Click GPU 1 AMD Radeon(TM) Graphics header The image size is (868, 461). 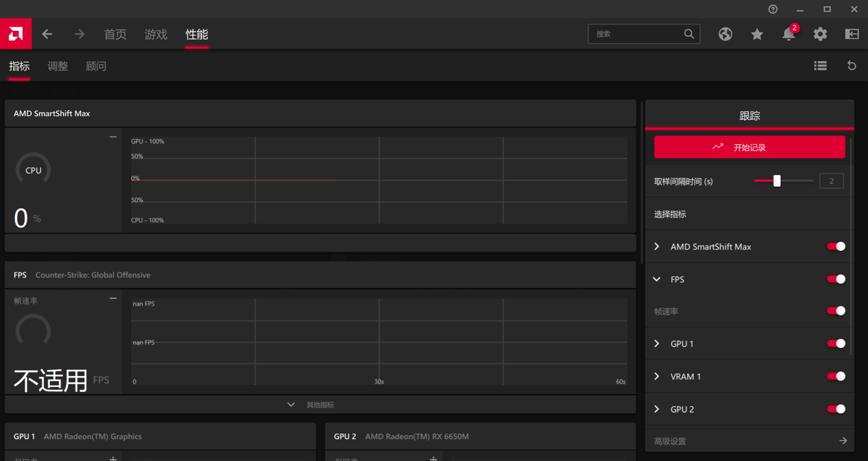click(x=160, y=436)
